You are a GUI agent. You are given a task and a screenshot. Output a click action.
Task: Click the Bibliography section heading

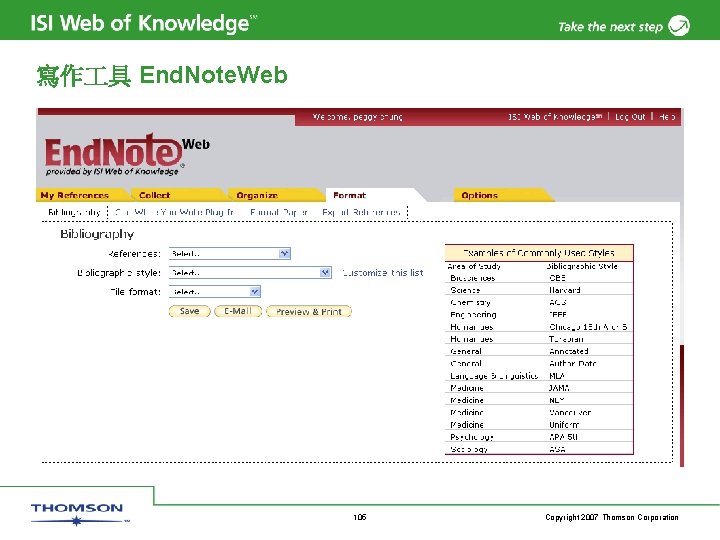point(97,234)
